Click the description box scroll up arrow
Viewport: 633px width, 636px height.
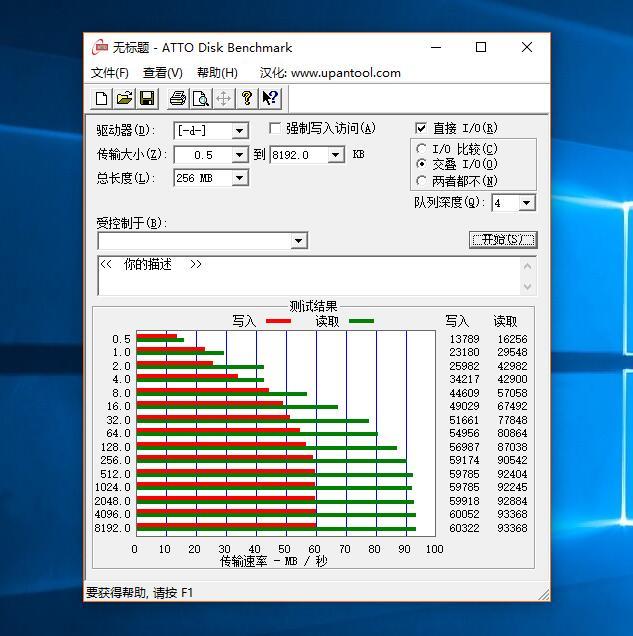[528, 266]
